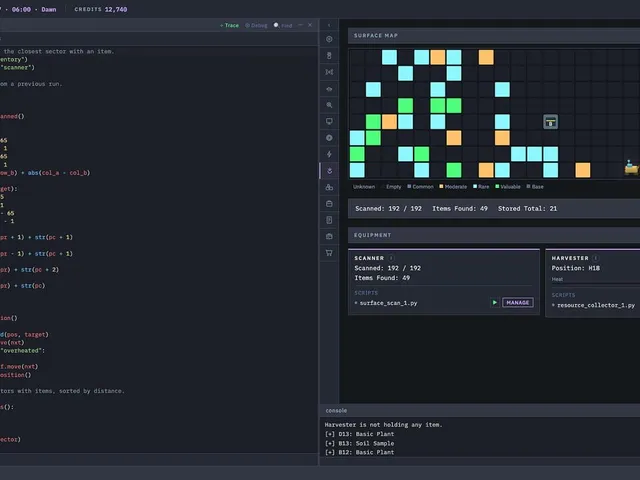Open Find in the code editor
Viewport: 640px width, 480px height.
click(x=283, y=25)
